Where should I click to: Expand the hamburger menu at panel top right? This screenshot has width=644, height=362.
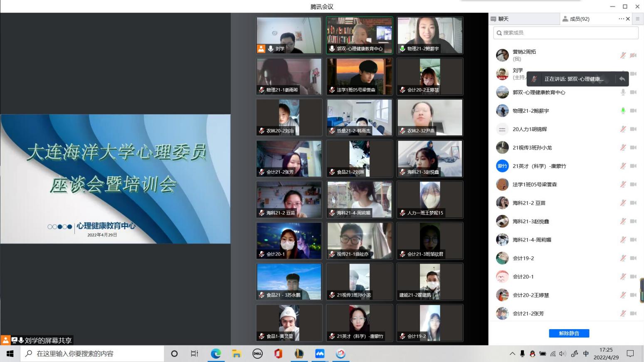tap(637, 19)
